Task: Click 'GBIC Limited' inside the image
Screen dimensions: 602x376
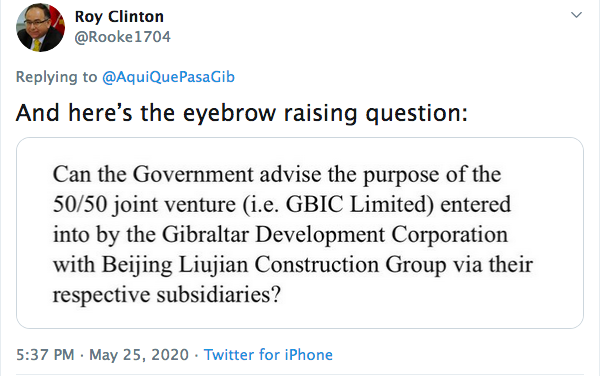Action: click(x=360, y=204)
